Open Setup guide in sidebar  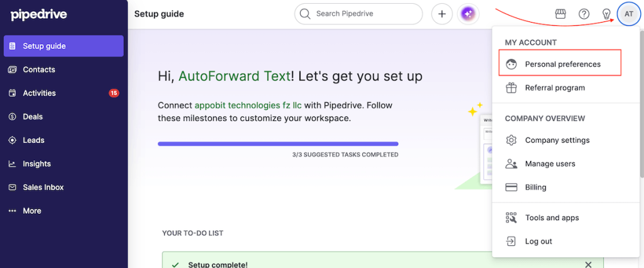(x=64, y=46)
